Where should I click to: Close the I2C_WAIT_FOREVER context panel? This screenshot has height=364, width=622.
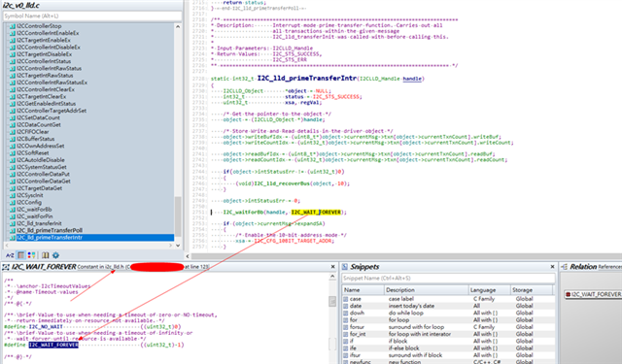pos(332,267)
